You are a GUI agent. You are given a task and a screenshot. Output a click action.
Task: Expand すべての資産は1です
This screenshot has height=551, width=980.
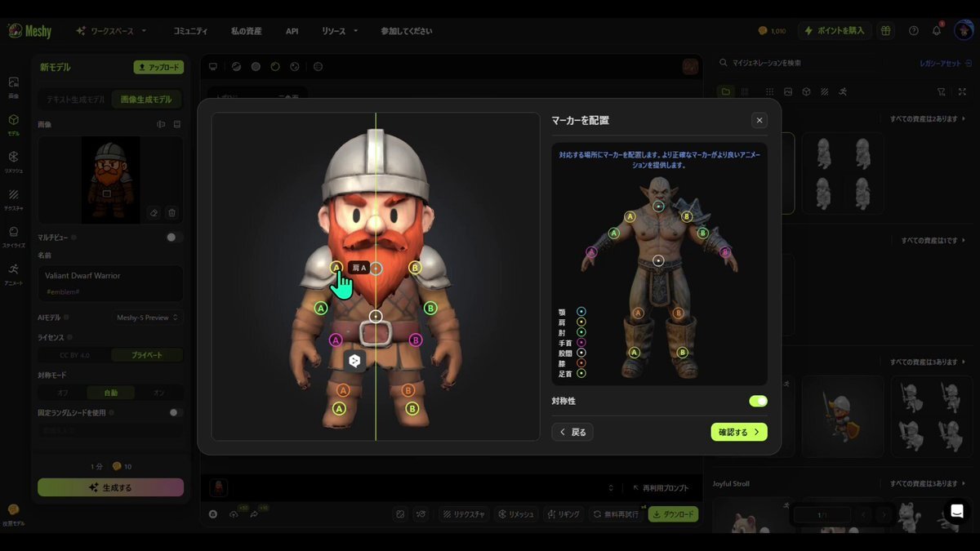coord(933,241)
